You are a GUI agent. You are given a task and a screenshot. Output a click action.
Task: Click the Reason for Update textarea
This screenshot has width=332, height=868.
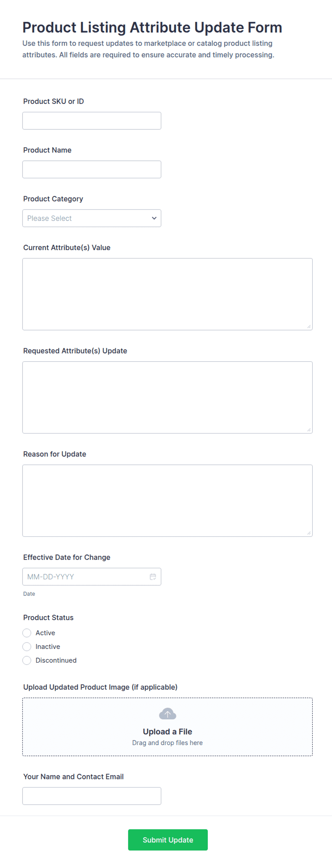(167, 501)
